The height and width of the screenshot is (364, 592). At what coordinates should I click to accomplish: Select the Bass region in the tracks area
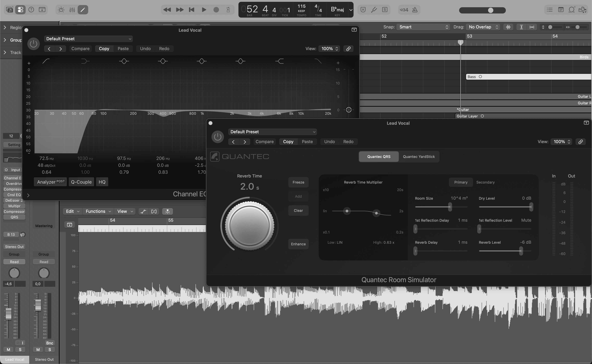[529, 77]
